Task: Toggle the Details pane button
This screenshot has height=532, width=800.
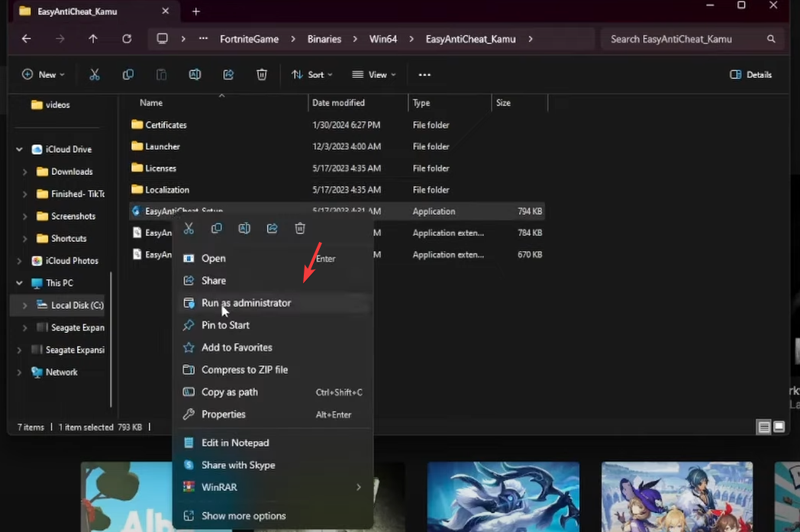Action: pyautogui.click(x=750, y=75)
